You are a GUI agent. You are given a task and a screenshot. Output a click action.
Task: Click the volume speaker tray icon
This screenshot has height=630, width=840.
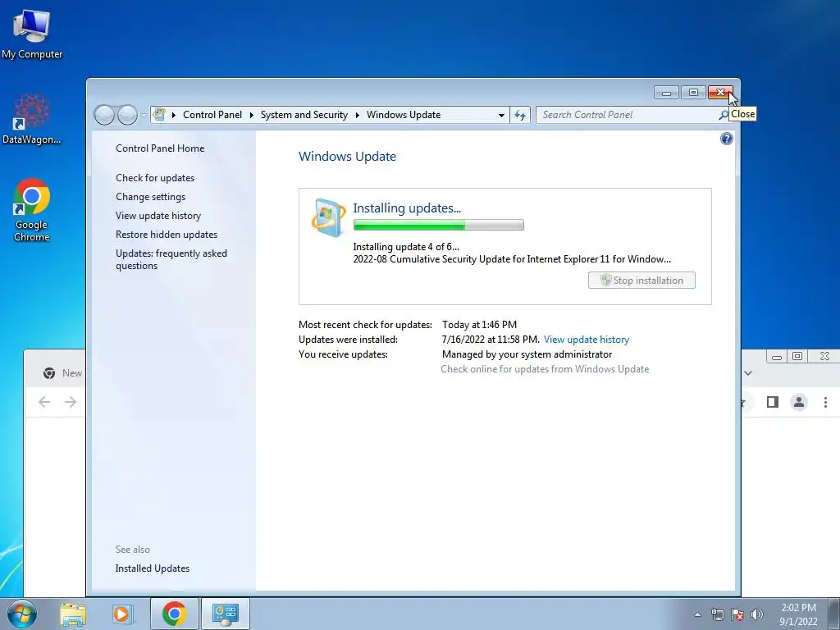pos(757,614)
